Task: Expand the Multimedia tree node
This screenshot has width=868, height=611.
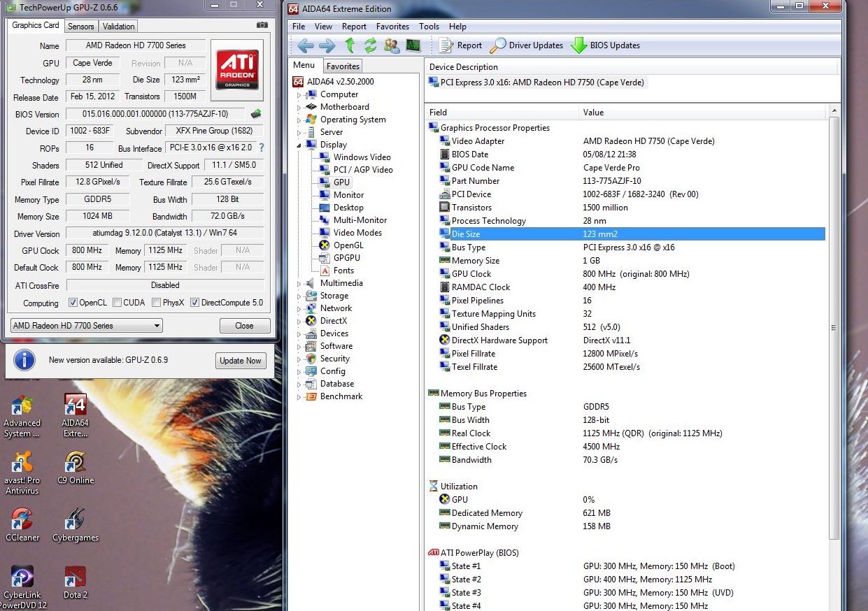Action: point(299,284)
